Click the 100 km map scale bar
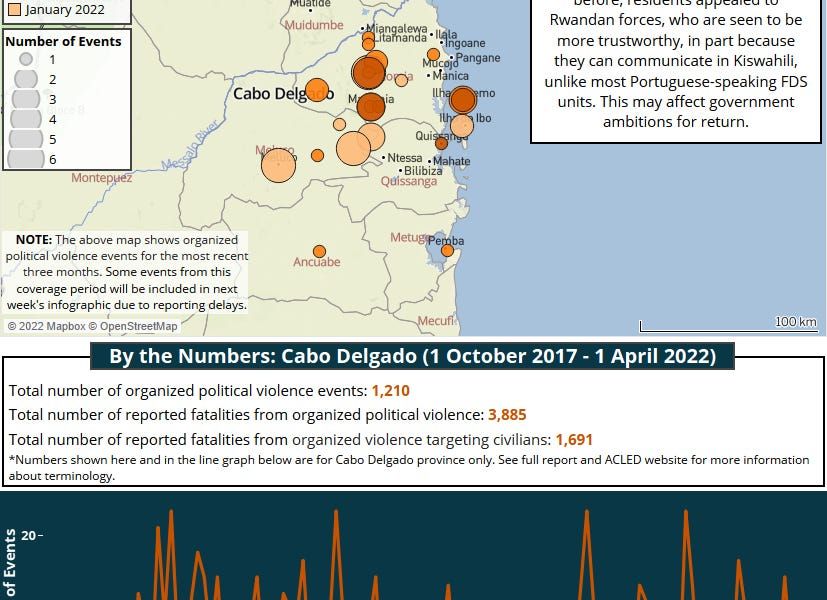 (x=728, y=326)
